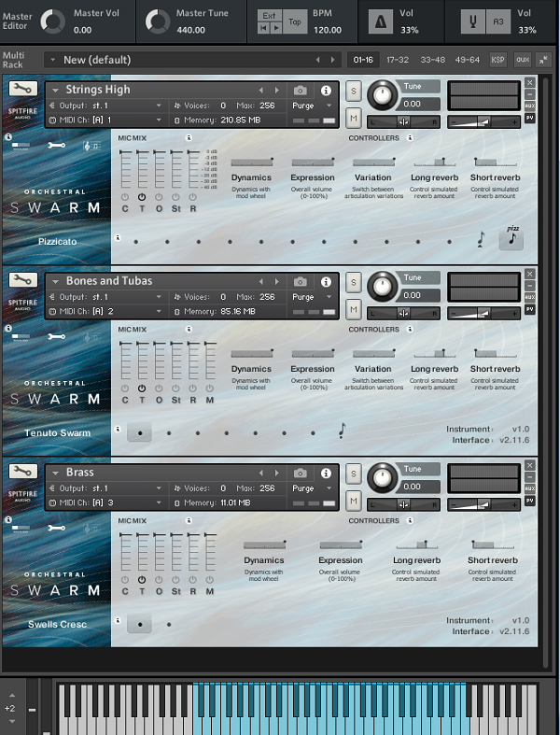Image resolution: width=560 pixels, height=735 pixels.
Task: Open the Purge dropdown for Strings High
Action: 312,106
